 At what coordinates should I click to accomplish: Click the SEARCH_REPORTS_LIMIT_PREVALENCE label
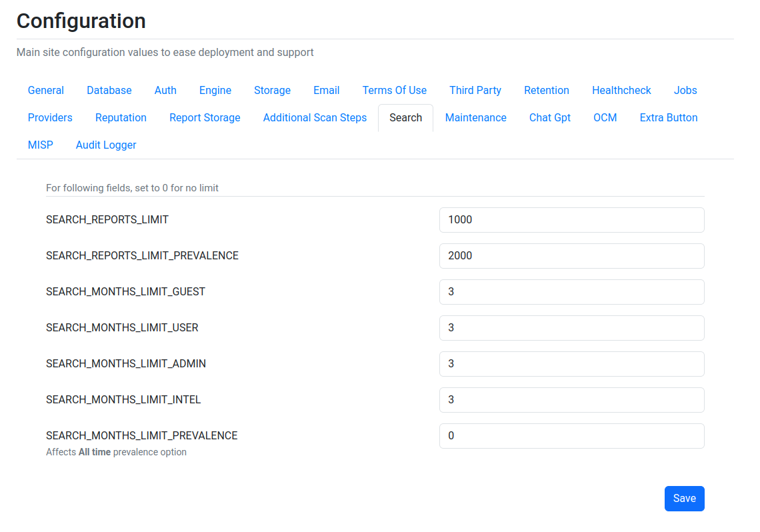pos(142,256)
